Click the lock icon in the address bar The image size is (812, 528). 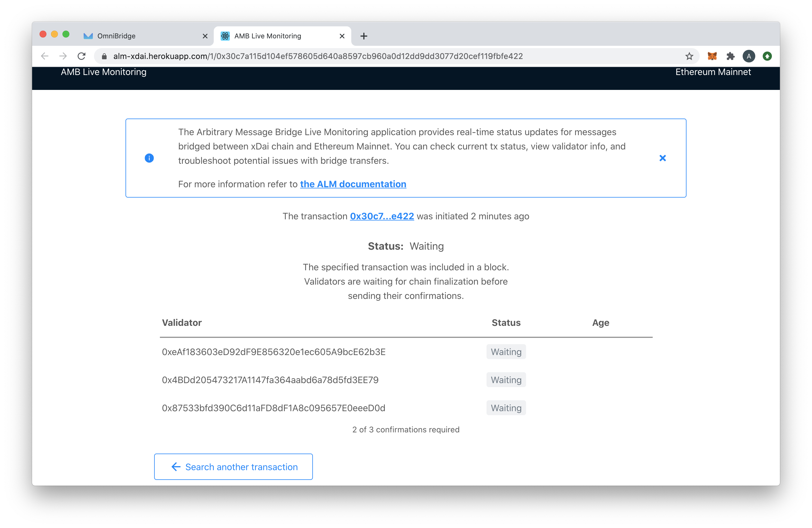click(x=104, y=56)
